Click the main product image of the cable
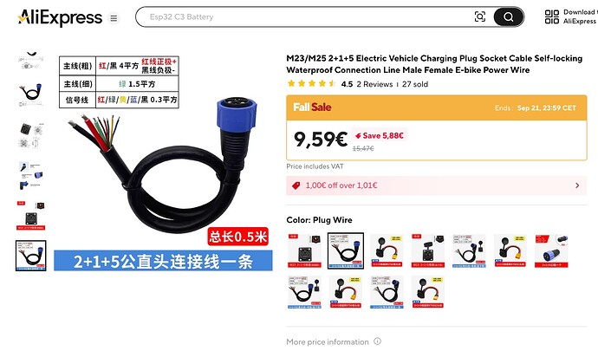 click(x=163, y=163)
